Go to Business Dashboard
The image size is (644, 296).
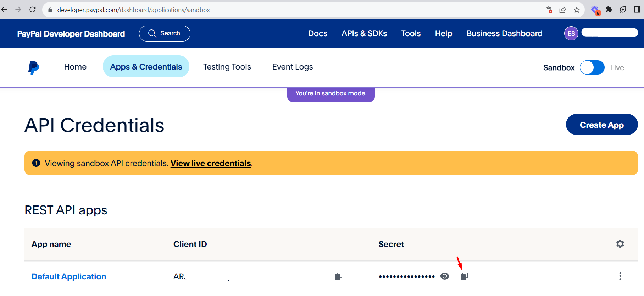(x=505, y=33)
